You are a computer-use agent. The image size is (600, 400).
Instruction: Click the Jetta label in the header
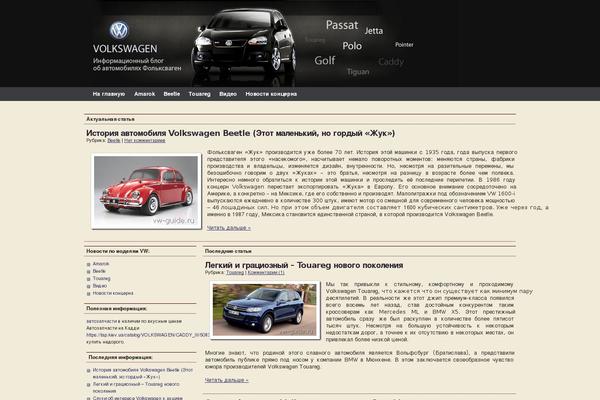point(373,31)
